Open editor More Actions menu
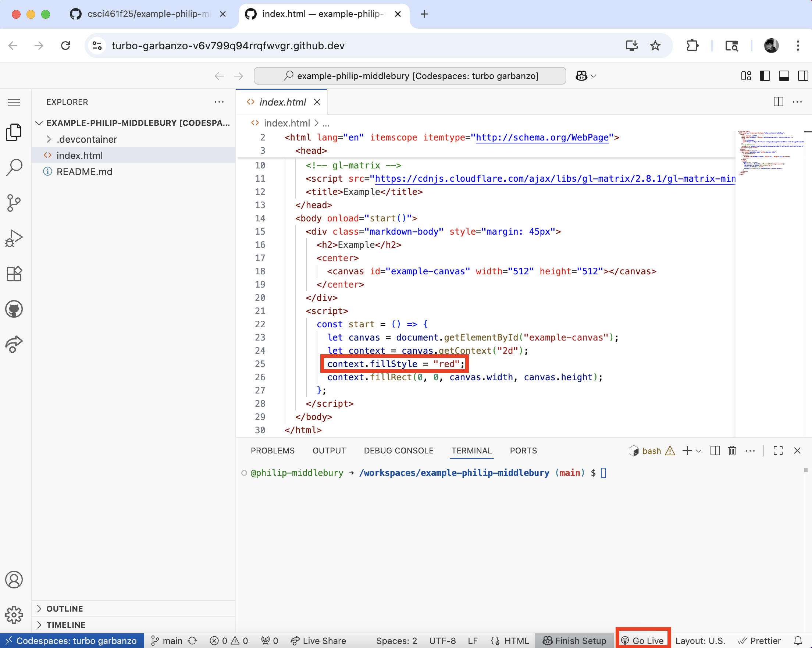Image resolution: width=812 pixels, height=648 pixels. [x=797, y=102]
